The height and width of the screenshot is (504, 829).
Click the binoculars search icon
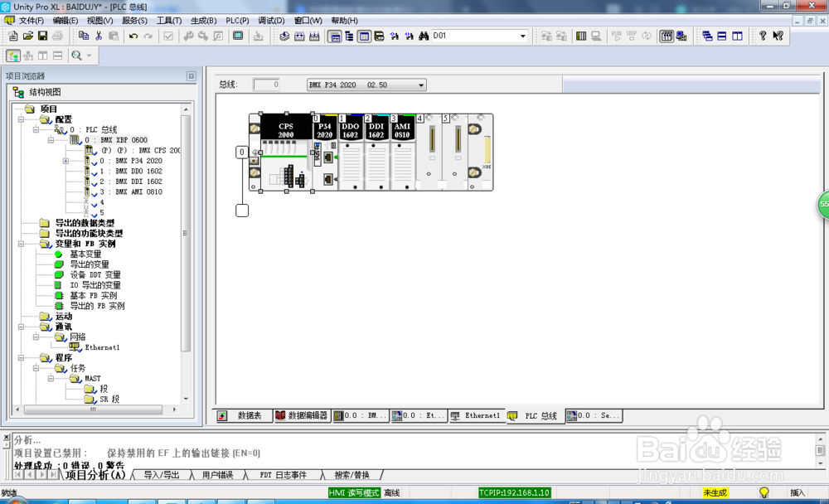[424, 36]
